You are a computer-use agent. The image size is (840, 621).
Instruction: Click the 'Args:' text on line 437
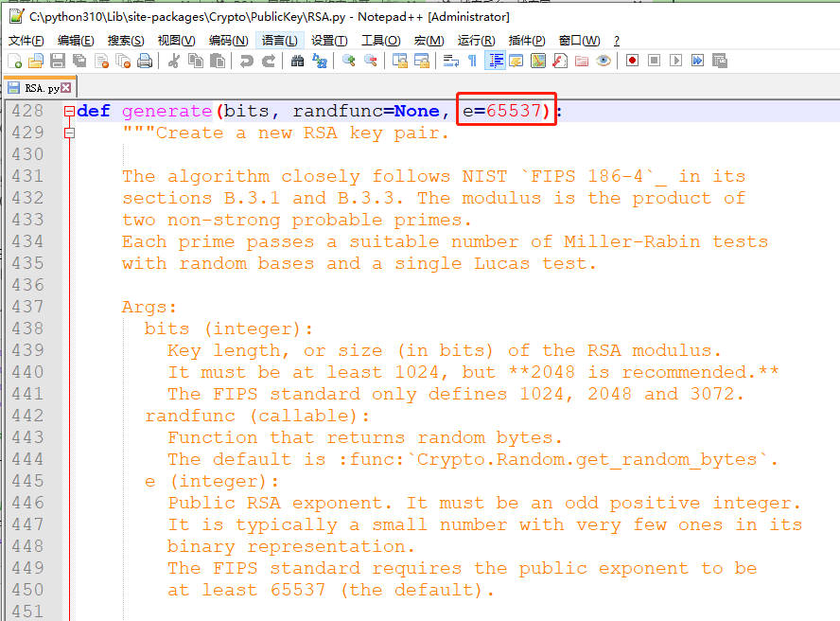pyautogui.click(x=149, y=308)
